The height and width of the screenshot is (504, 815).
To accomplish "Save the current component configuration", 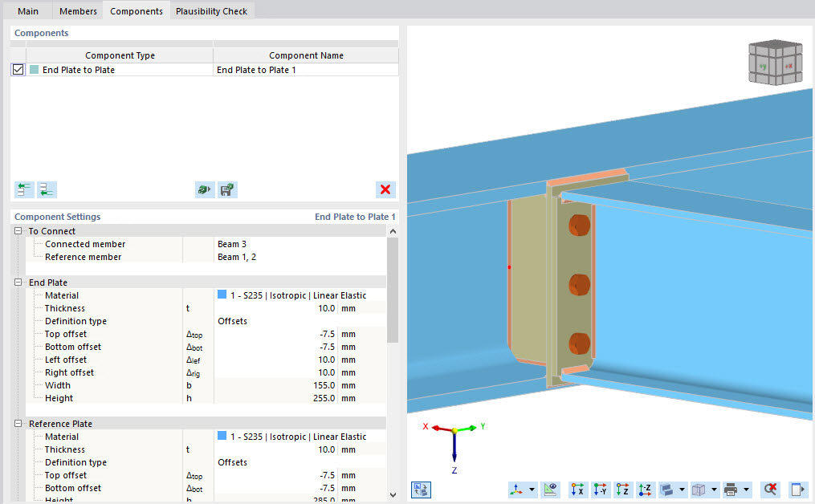I will click(229, 189).
